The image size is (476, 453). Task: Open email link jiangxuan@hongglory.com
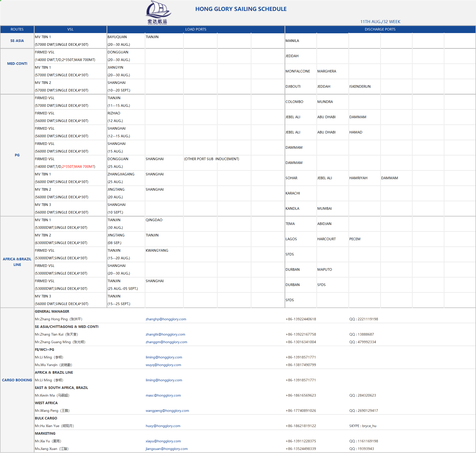click(167, 449)
